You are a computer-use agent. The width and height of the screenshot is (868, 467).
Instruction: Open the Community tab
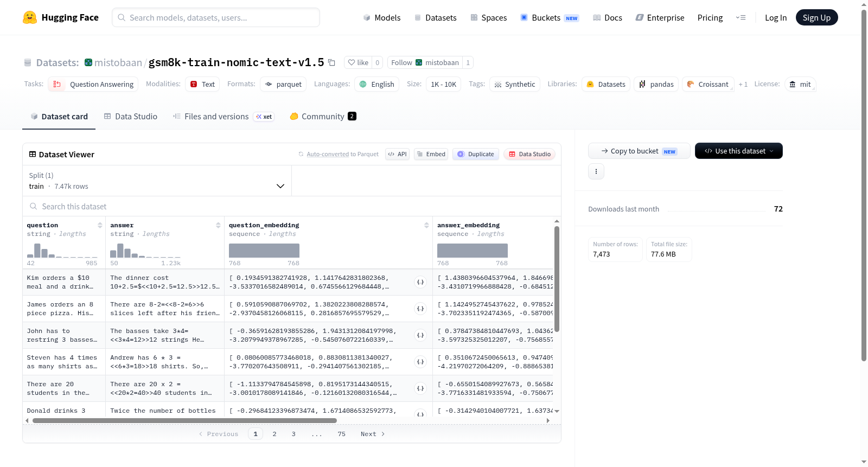point(323,116)
